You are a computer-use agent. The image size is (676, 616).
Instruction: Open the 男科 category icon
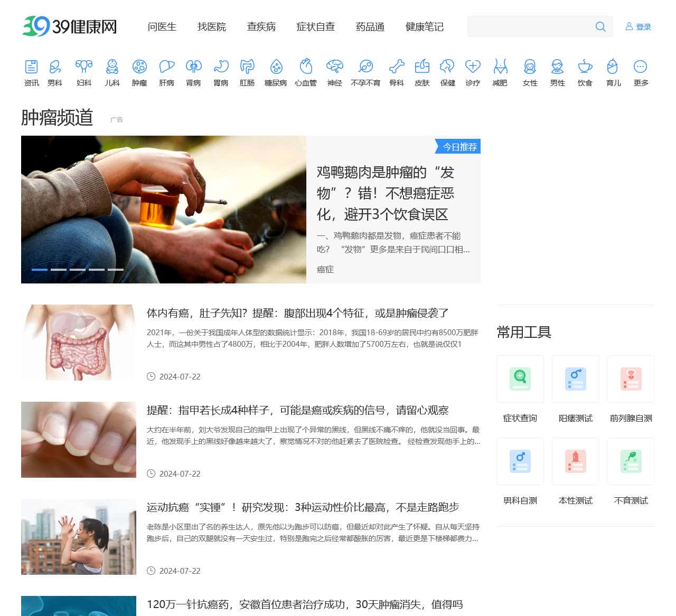(55, 67)
